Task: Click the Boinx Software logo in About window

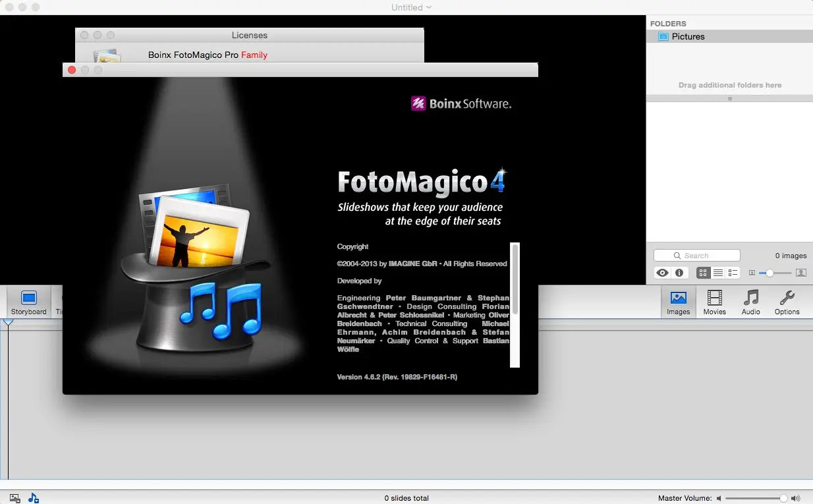Action: point(461,103)
